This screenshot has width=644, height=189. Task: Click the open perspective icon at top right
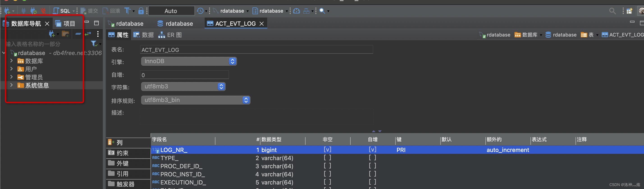630,11
